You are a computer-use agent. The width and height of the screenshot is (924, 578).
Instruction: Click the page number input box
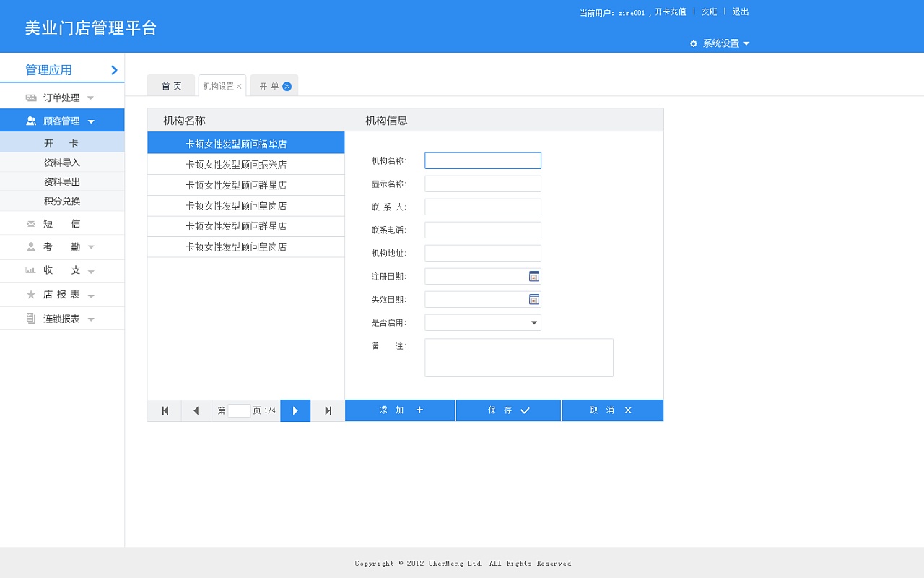click(x=239, y=410)
